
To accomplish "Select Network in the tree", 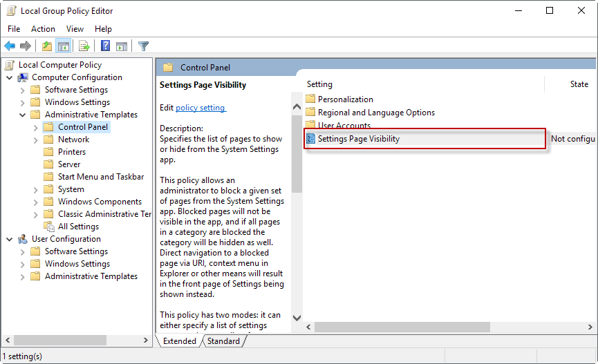I will pos(73,140).
